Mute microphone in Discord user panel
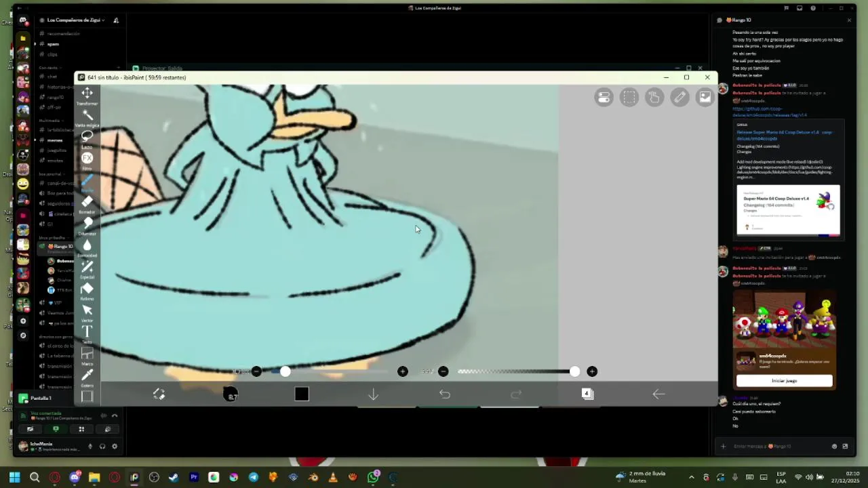The height and width of the screenshot is (488, 868). click(x=90, y=446)
